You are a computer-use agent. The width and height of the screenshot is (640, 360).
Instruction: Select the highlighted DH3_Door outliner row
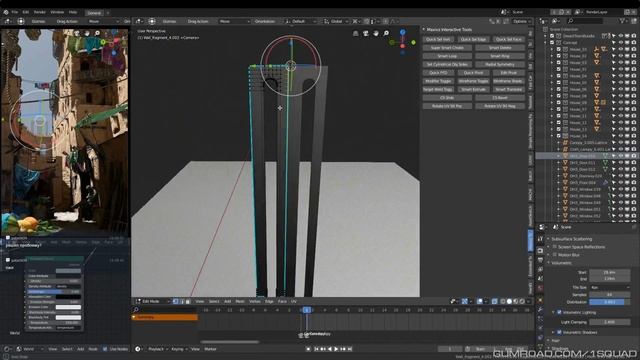coord(586,156)
